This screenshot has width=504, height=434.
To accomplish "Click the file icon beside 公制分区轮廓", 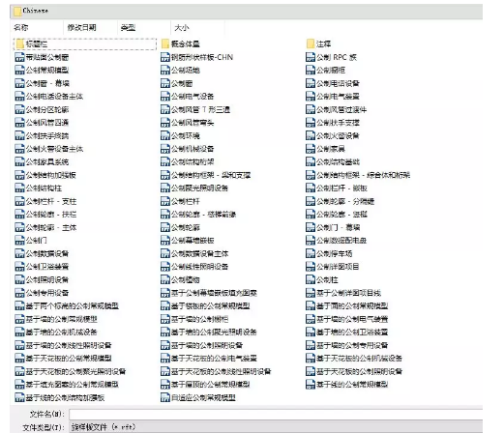I will click(x=19, y=109).
